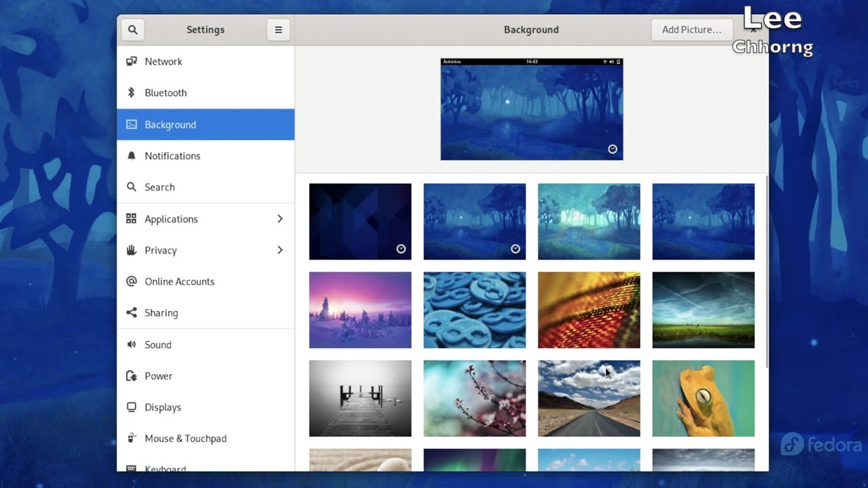Expand the Applications submenu chevron
Image resolution: width=868 pixels, height=488 pixels.
[x=280, y=219]
